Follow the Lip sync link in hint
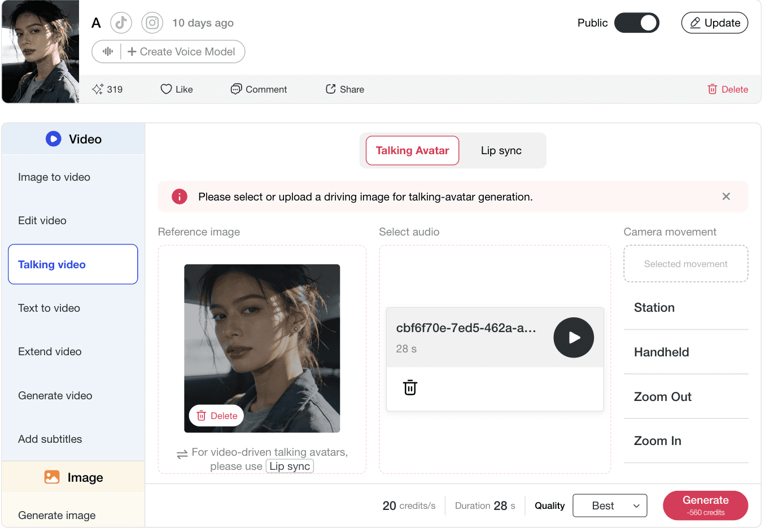The image size is (765, 532). click(290, 466)
